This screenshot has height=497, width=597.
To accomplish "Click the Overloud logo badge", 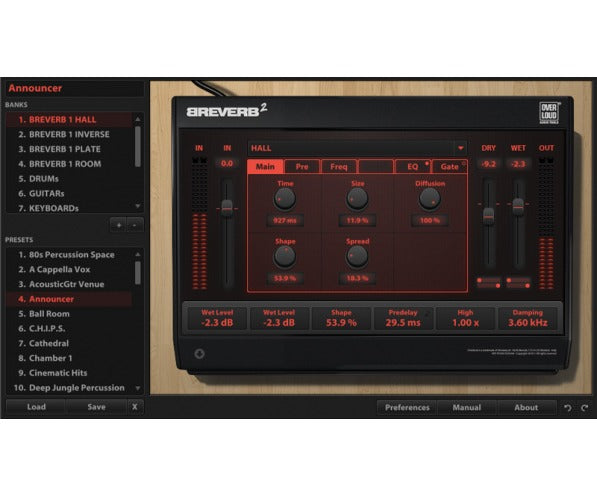I will tap(549, 113).
